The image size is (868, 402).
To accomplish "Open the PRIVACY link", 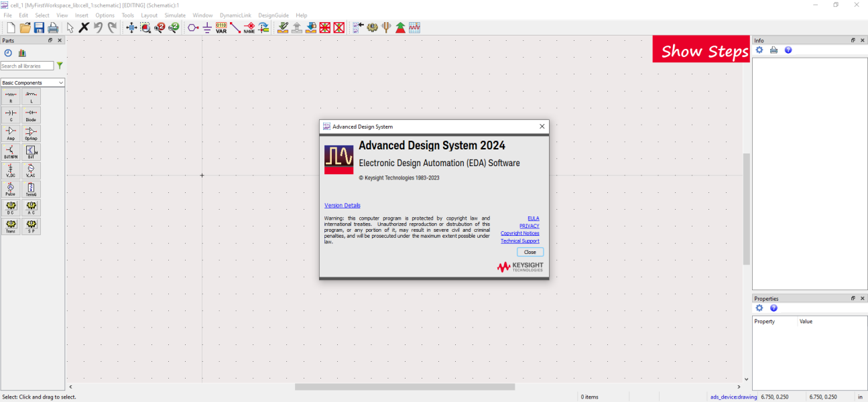I will click(x=530, y=226).
